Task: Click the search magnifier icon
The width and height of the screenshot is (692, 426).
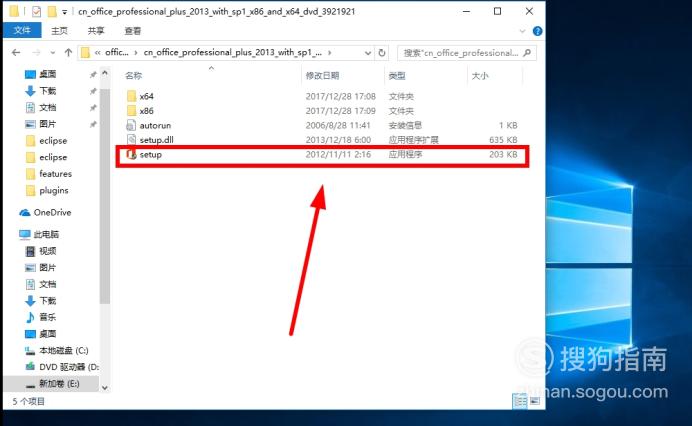Action: tap(527, 53)
